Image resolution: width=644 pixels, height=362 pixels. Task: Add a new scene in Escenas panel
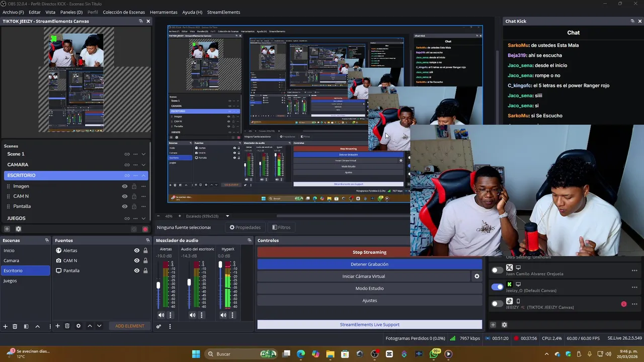(x=6, y=327)
